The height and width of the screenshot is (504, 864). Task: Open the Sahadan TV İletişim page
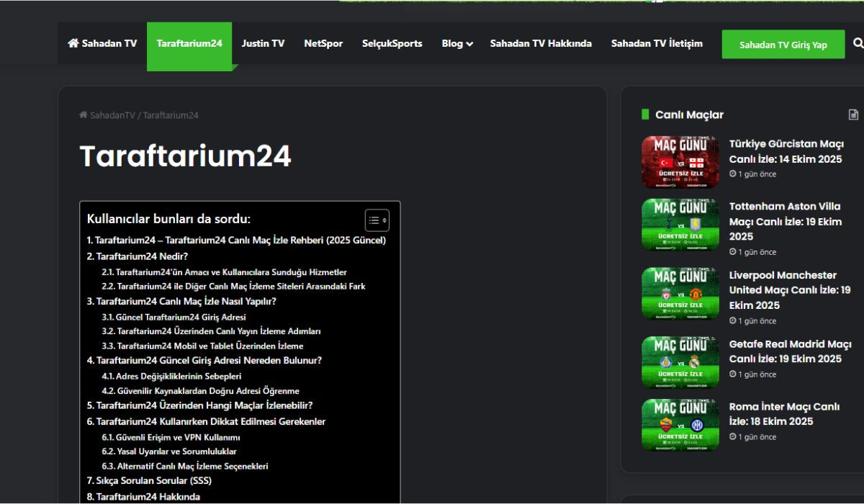pos(657,43)
